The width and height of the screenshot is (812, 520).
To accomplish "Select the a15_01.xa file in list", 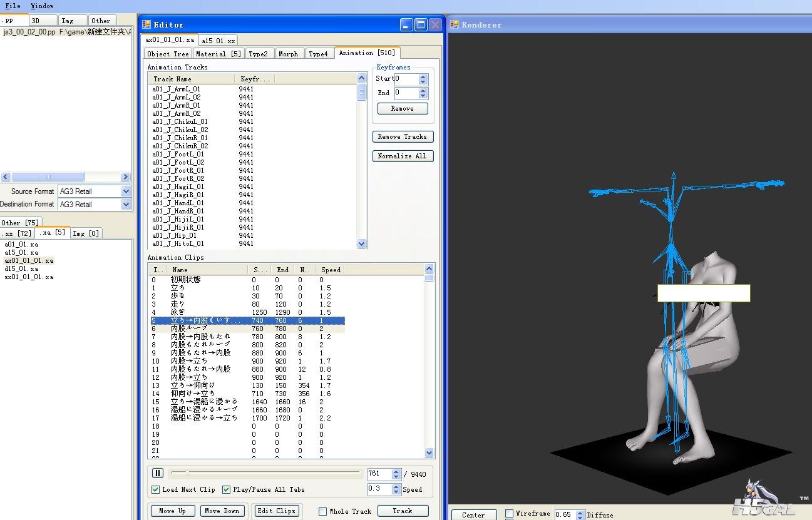I will 21,252.
